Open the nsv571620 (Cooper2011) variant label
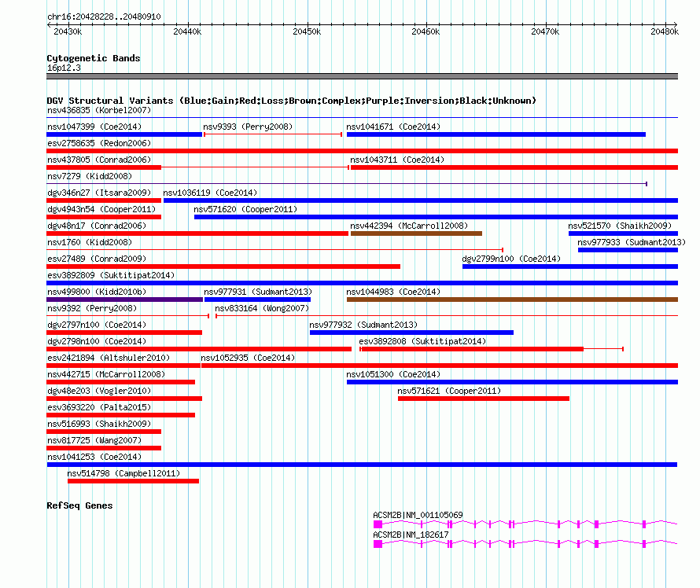This screenshot has width=700, height=588. 245,209
